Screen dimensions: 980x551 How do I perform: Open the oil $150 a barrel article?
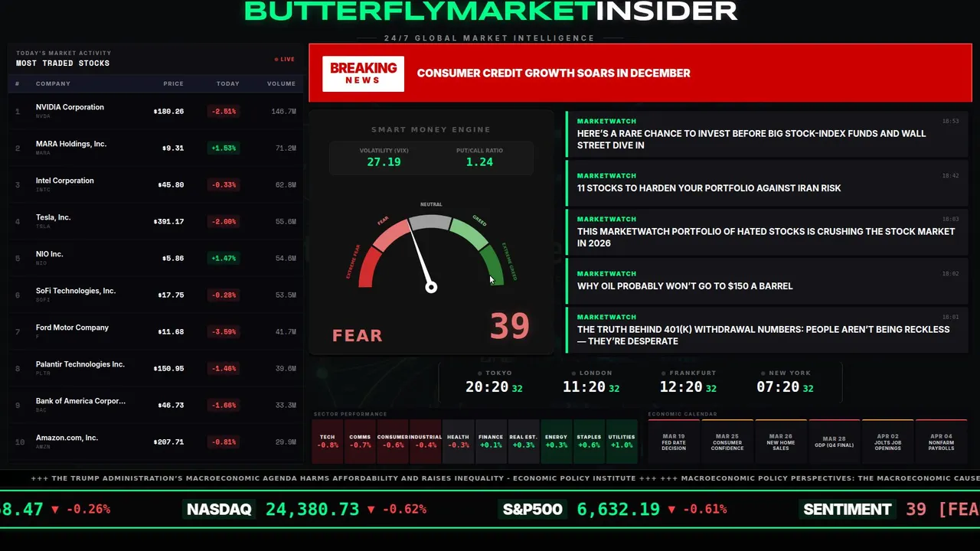pyautogui.click(x=767, y=281)
